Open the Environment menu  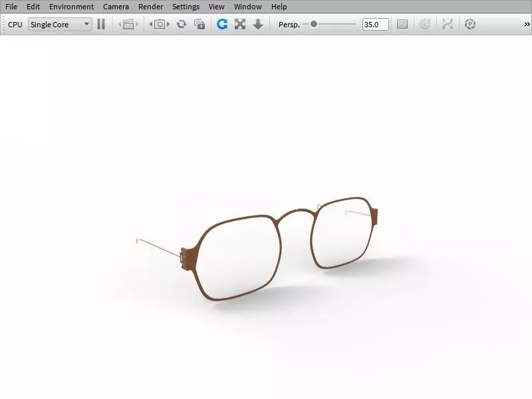coord(71,7)
